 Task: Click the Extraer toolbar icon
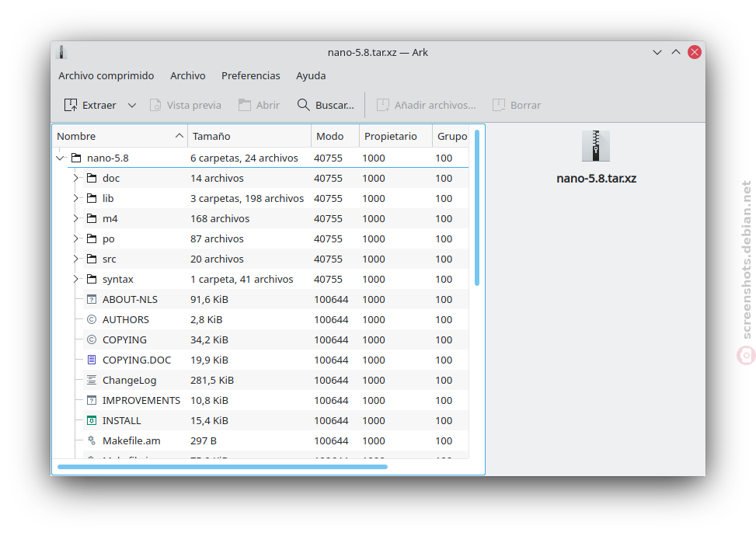coord(71,105)
